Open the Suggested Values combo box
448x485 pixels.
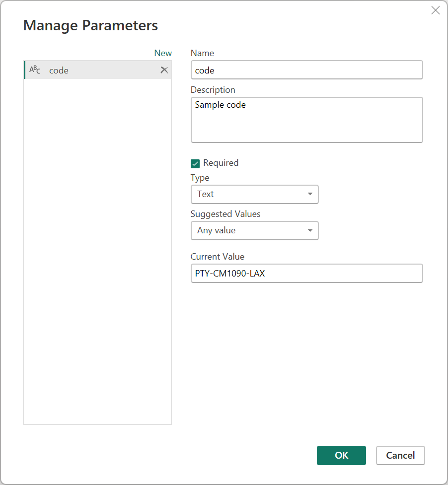[254, 230]
